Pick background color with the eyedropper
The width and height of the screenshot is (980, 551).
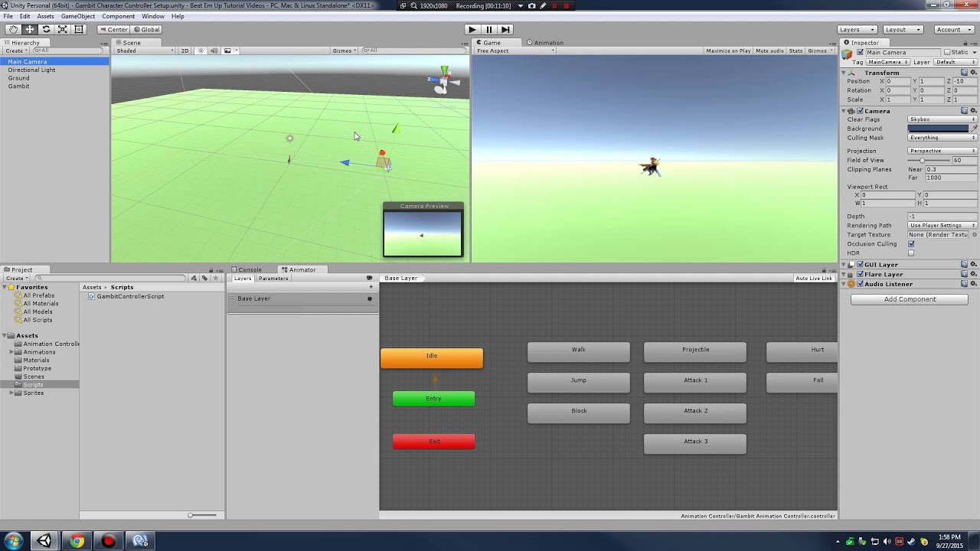974,129
